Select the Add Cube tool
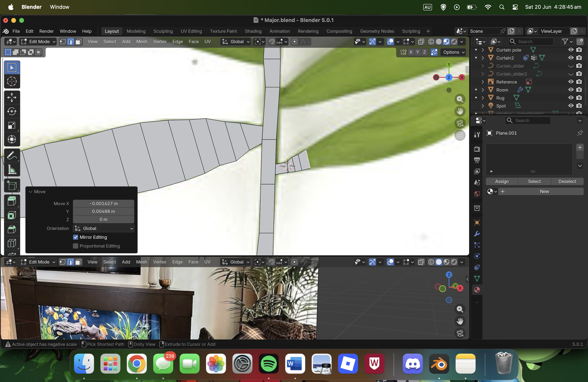 12,185
